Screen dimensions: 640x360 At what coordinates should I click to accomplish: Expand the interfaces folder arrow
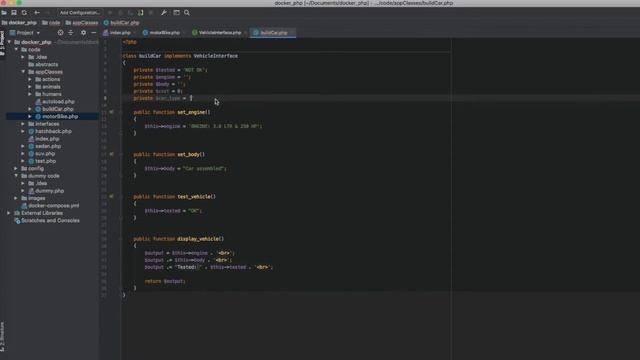tap(23, 124)
